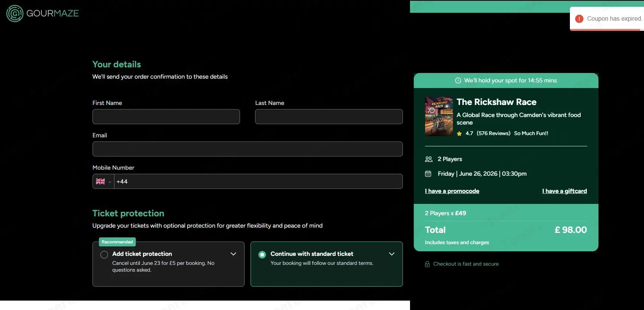The width and height of the screenshot is (644, 310).
Task: Click 'Friday | June 26, 2026 | 03:30pm' text
Action: point(482,174)
